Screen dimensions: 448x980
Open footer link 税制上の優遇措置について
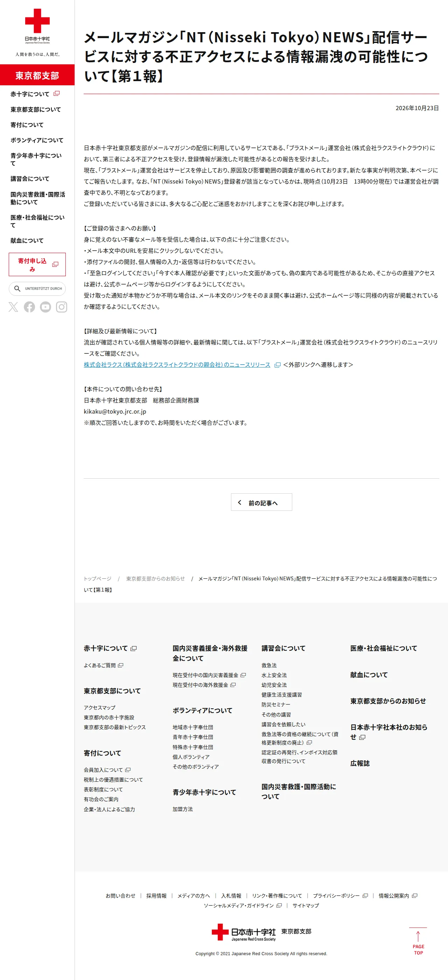[x=113, y=780]
